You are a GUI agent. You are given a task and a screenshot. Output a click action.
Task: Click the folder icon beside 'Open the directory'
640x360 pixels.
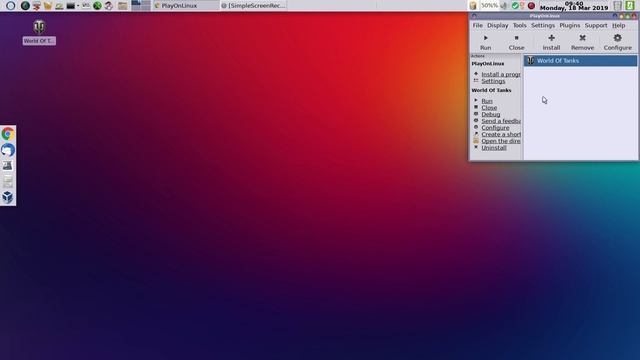point(476,140)
